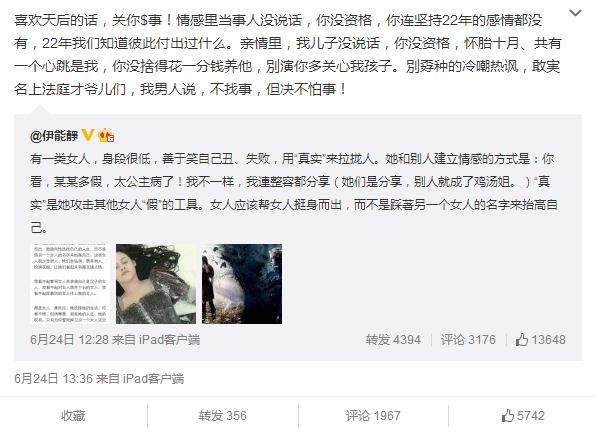Open 评论 3176 on quoted post
Image resolution: width=597 pixels, height=435 pixels.
point(468,339)
